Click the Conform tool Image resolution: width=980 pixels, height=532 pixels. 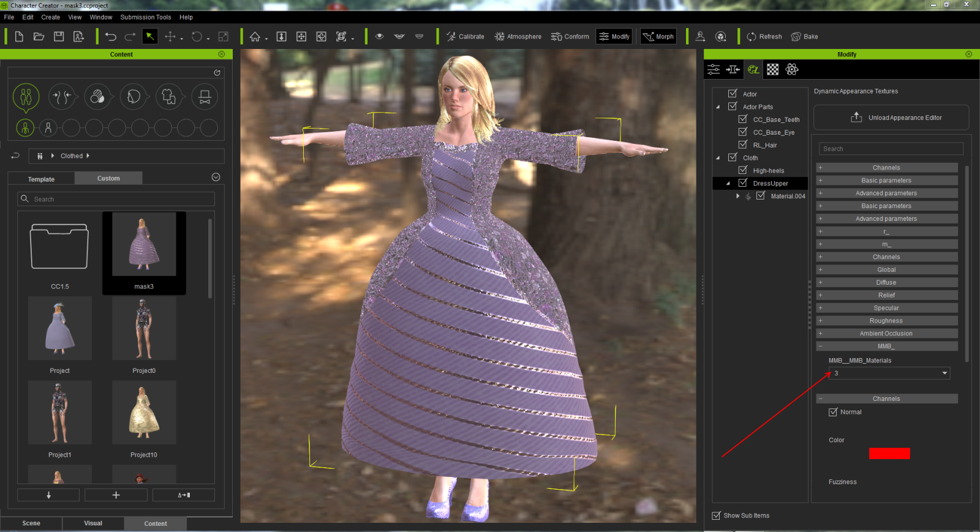tap(570, 37)
